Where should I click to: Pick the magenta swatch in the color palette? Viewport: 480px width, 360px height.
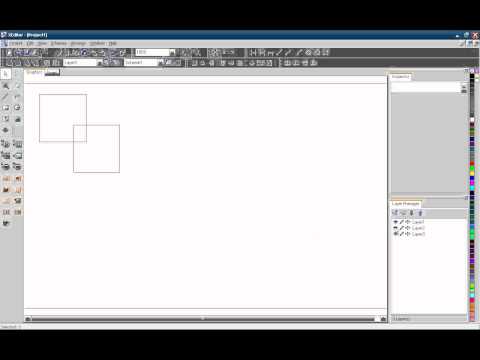(472, 183)
